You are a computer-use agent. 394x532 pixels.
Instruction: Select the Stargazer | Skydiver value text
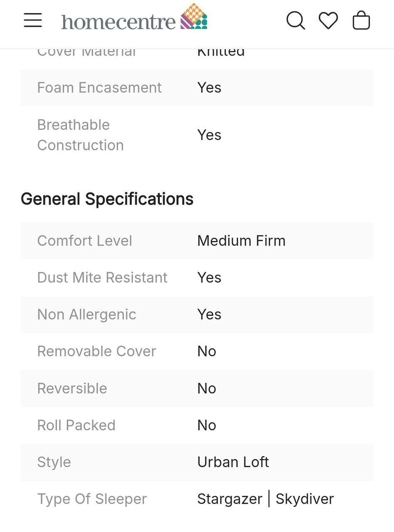pyautogui.click(x=265, y=499)
